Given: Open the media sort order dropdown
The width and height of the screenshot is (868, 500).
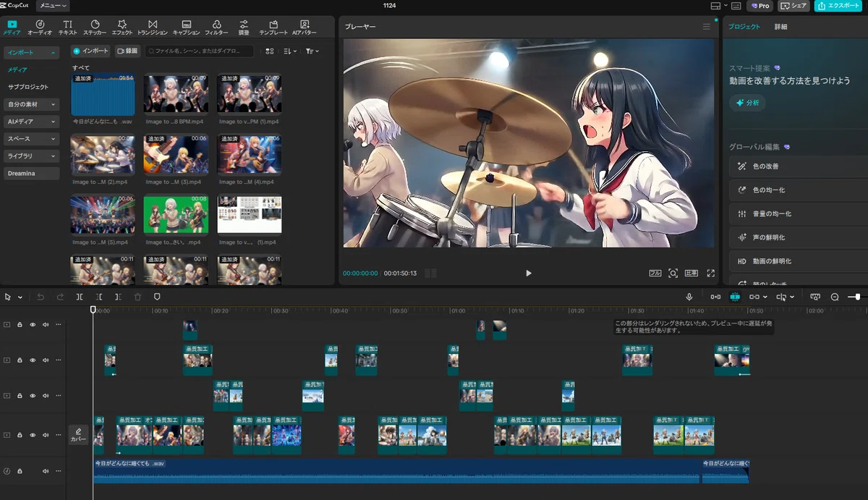Looking at the screenshot, I should coord(290,51).
